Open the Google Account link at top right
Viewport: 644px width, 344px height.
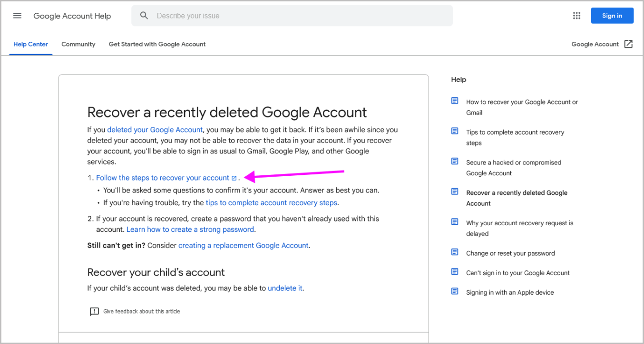tap(595, 44)
